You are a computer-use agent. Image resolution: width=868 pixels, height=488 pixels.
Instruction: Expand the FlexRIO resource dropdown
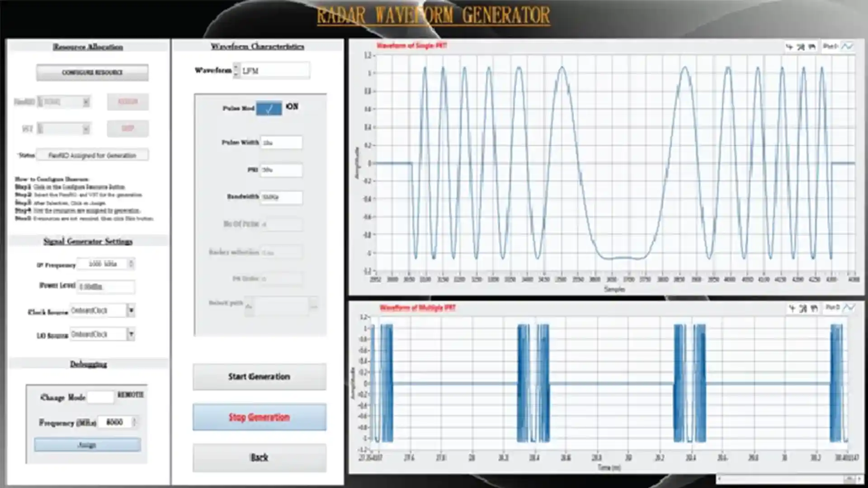coord(86,102)
